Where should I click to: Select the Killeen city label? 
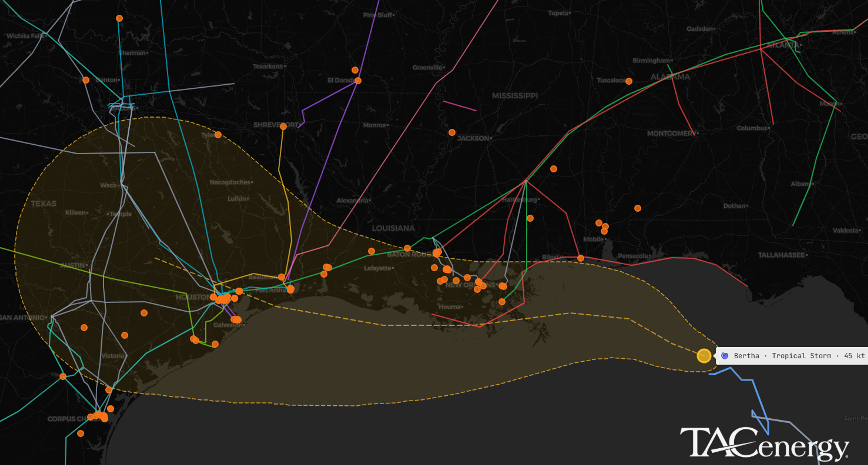[75, 212]
